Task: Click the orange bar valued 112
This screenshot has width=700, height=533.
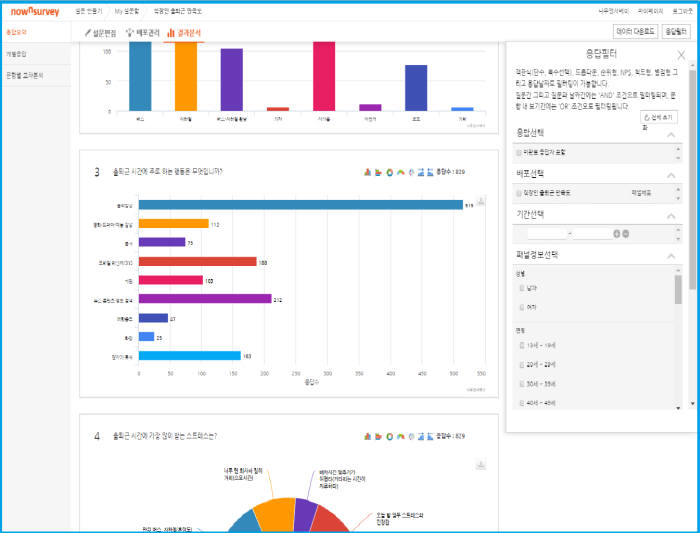Action: tap(174, 224)
